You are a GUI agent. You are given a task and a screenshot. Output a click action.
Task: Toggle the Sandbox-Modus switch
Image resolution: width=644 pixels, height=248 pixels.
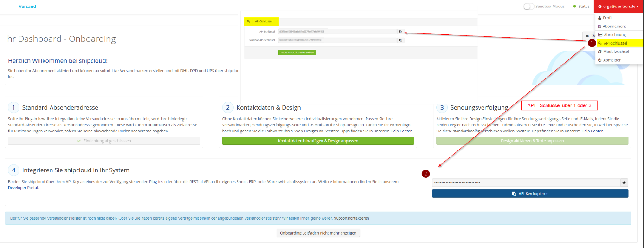click(528, 7)
